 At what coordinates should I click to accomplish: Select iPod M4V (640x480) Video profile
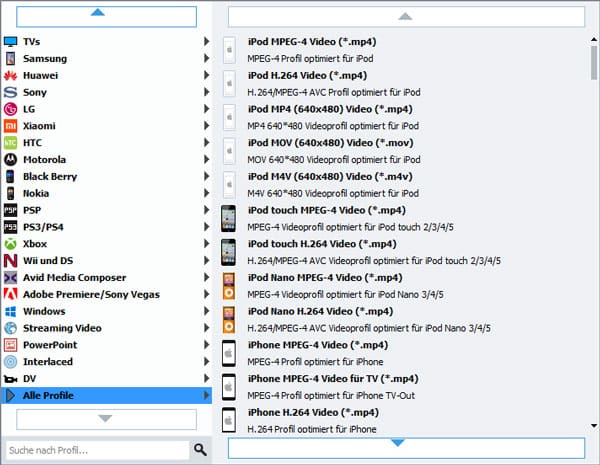404,184
